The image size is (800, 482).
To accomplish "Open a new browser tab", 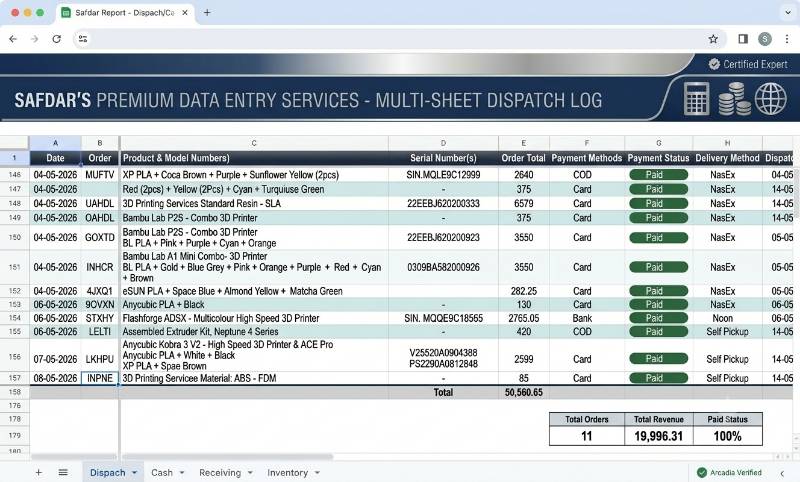I will (207, 12).
